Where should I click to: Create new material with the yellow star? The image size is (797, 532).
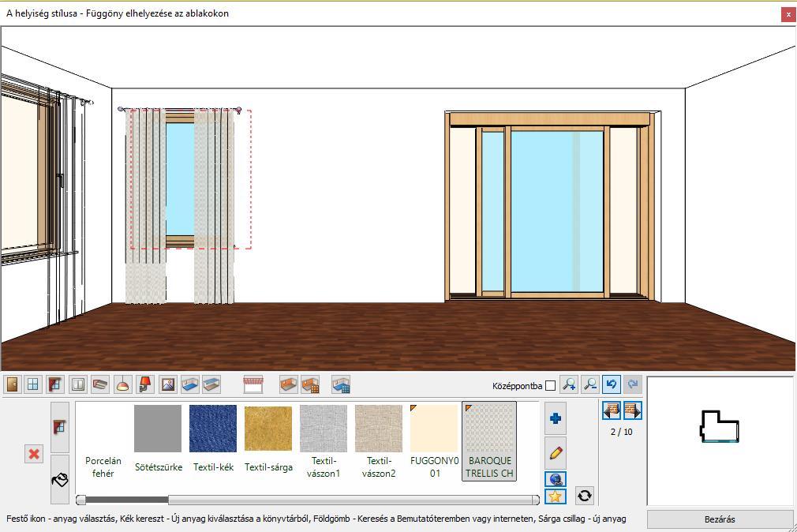555,496
